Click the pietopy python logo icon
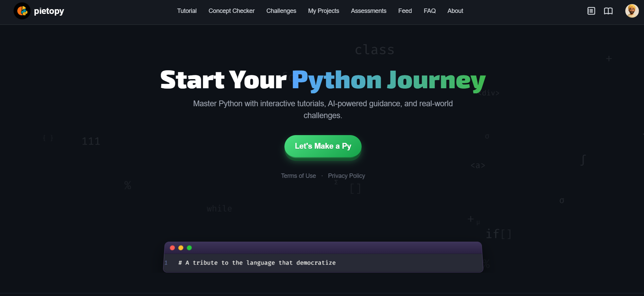Image resolution: width=644 pixels, height=296 pixels. pyautogui.click(x=22, y=11)
